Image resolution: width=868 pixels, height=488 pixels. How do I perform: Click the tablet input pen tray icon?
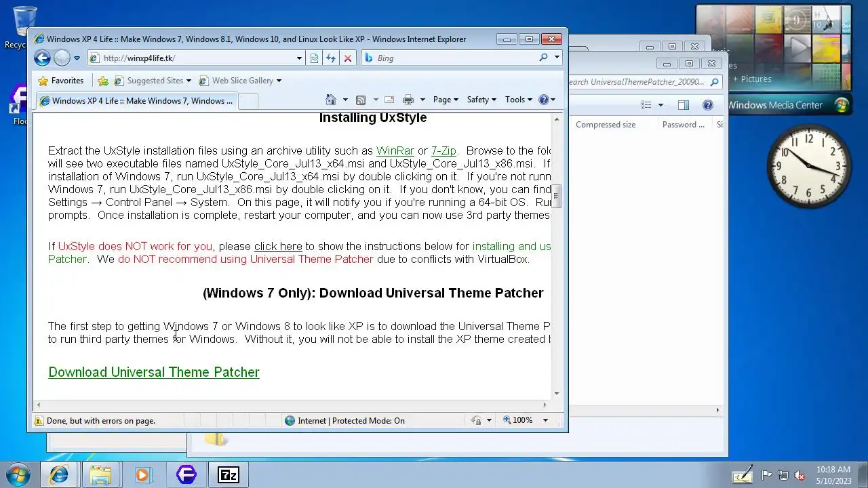point(743,475)
